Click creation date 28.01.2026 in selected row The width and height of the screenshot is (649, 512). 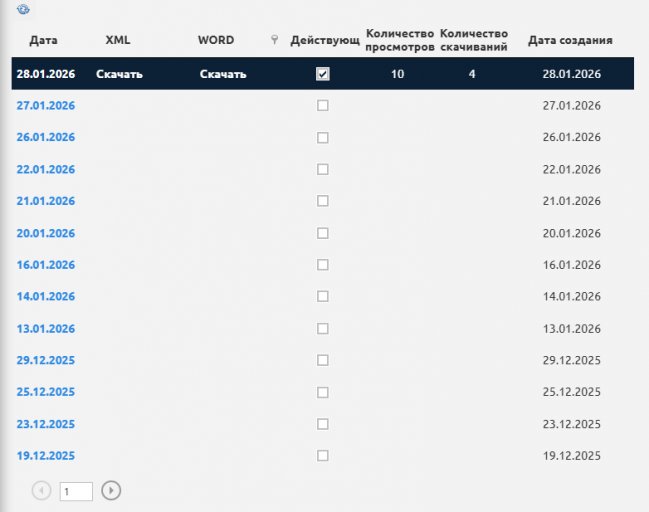pos(572,74)
